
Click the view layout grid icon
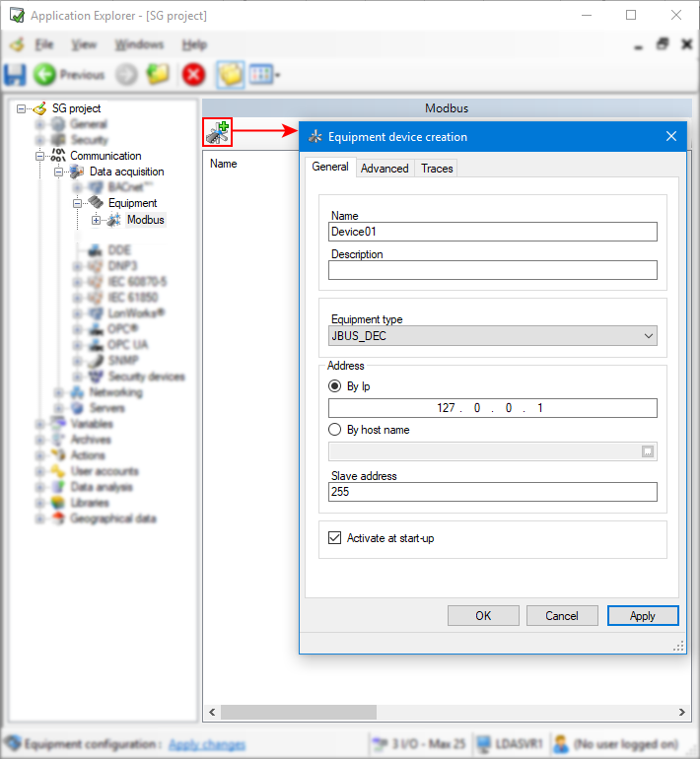coord(261,74)
